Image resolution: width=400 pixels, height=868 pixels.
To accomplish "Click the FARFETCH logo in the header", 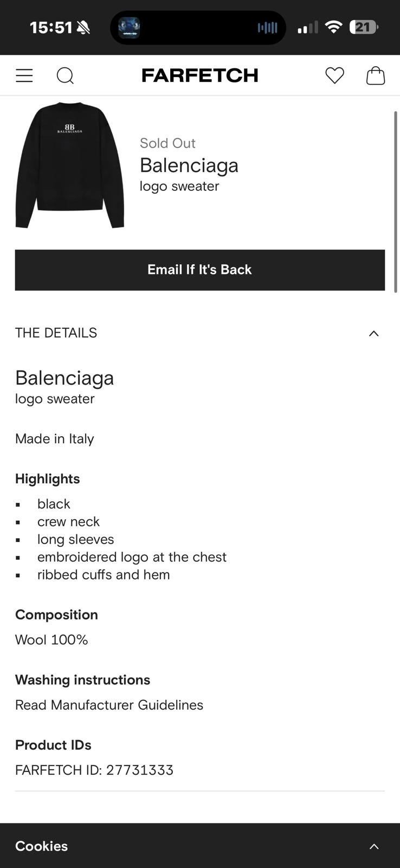I will point(199,75).
